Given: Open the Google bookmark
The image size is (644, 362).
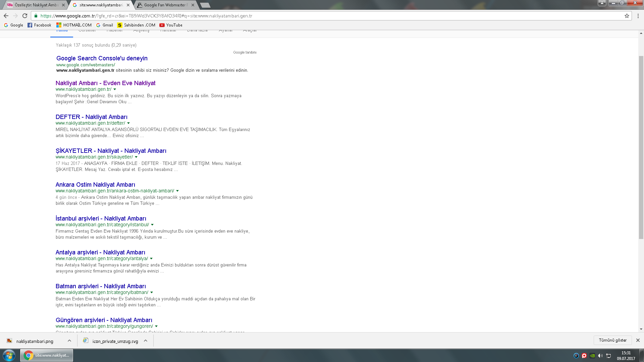Looking at the screenshot, I should (13, 25).
